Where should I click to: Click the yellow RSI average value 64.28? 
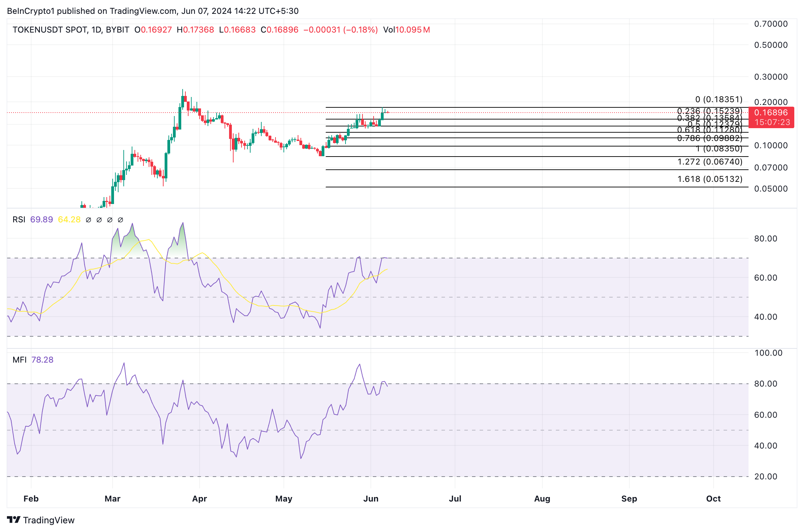tap(69, 220)
